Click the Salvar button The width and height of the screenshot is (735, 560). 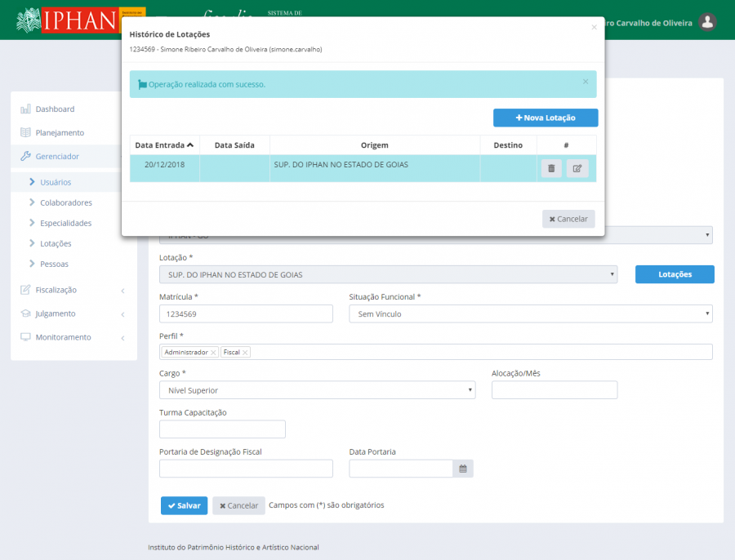pyautogui.click(x=184, y=505)
